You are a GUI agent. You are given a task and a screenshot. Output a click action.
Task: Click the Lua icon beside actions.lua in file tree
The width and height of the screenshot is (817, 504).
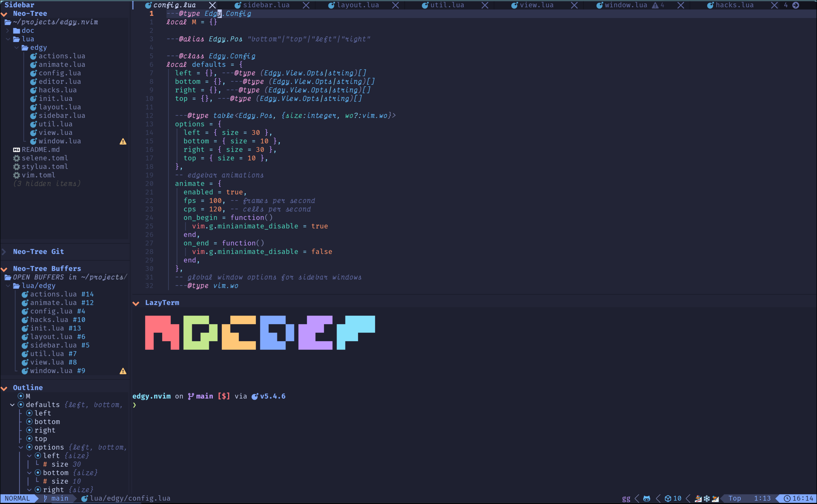point(33,56)
